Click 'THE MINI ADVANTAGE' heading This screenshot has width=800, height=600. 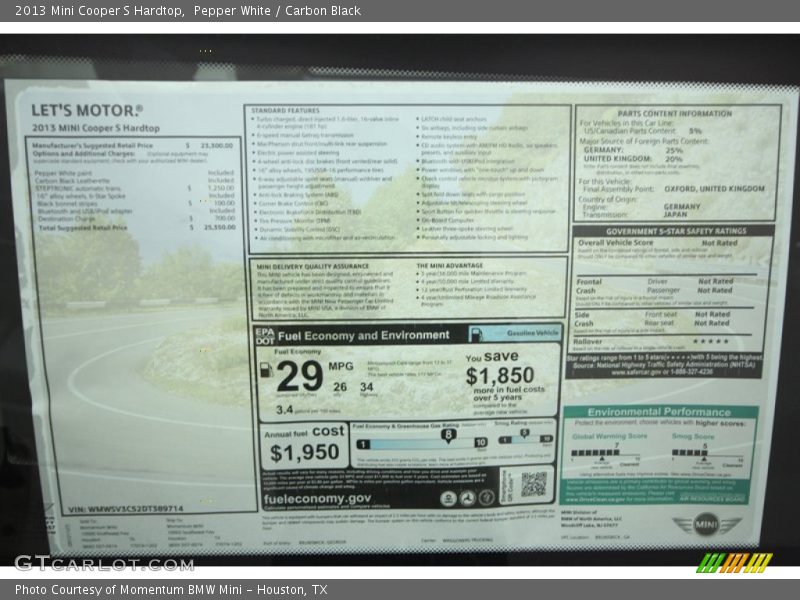tap(449, 266)
